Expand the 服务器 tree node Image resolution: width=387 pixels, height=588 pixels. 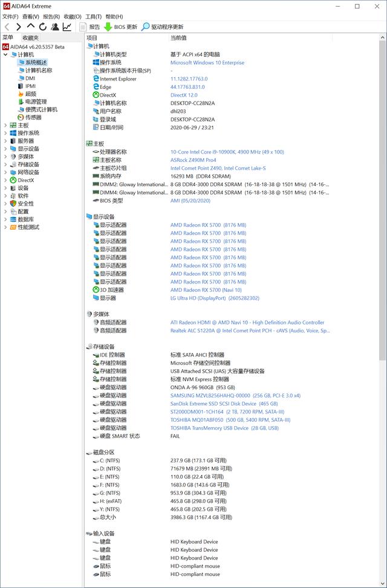(5, 141)
